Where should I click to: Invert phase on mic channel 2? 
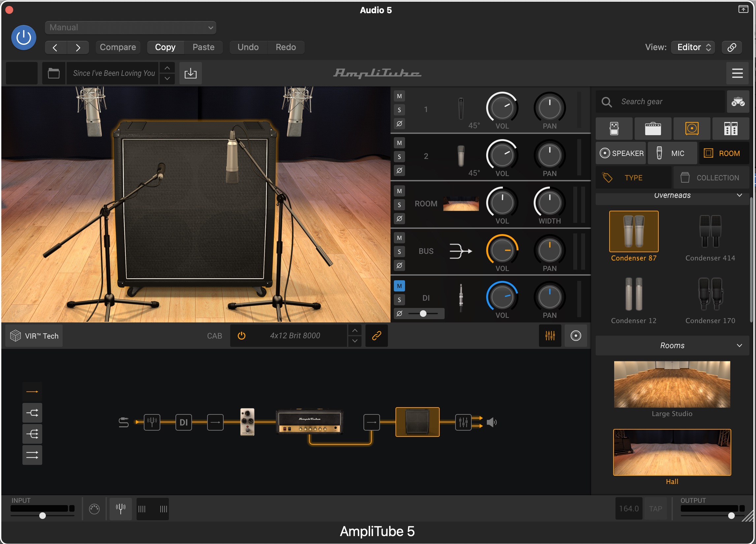[399, 170]
